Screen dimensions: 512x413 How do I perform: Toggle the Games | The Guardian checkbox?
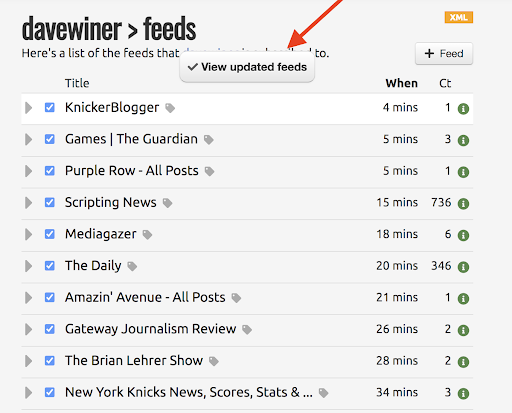click(x=50, y=139)
